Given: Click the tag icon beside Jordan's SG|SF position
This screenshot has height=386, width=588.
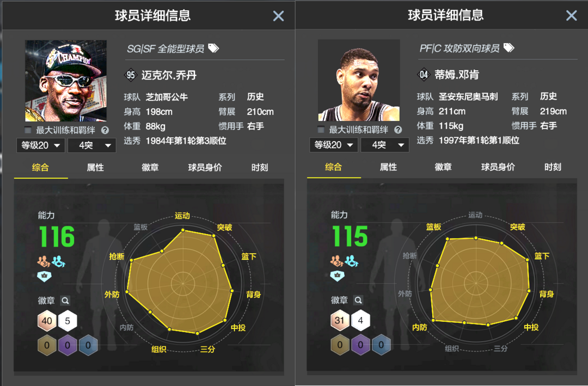Looking at the screenshot, I should point(213,48).
